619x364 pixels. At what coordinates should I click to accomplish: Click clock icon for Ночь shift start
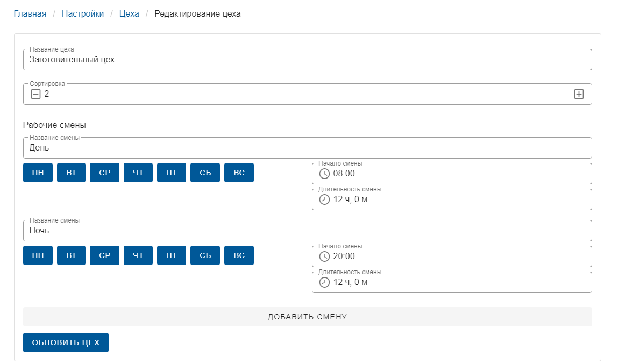click(x=324, y=256)
